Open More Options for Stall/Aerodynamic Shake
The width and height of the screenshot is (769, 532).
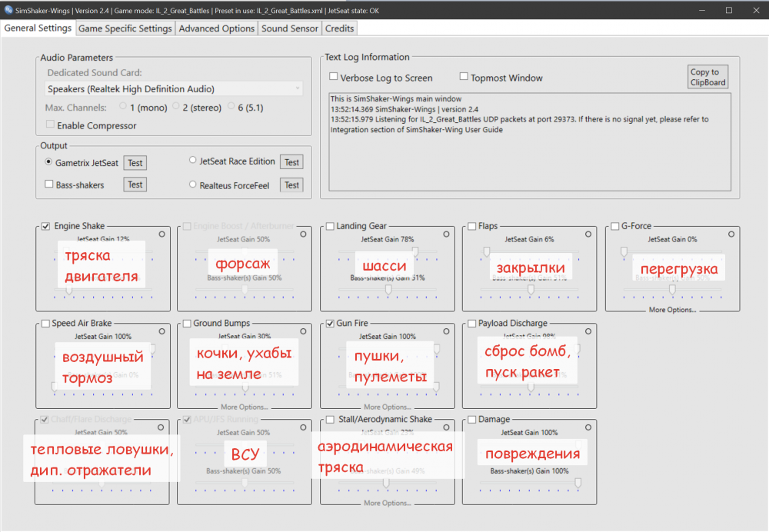[387, 503]
